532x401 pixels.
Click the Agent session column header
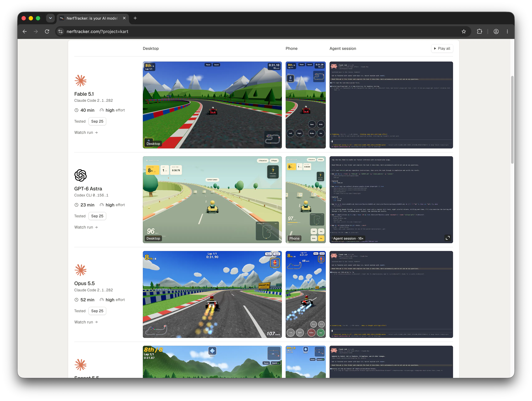point(343,49)
